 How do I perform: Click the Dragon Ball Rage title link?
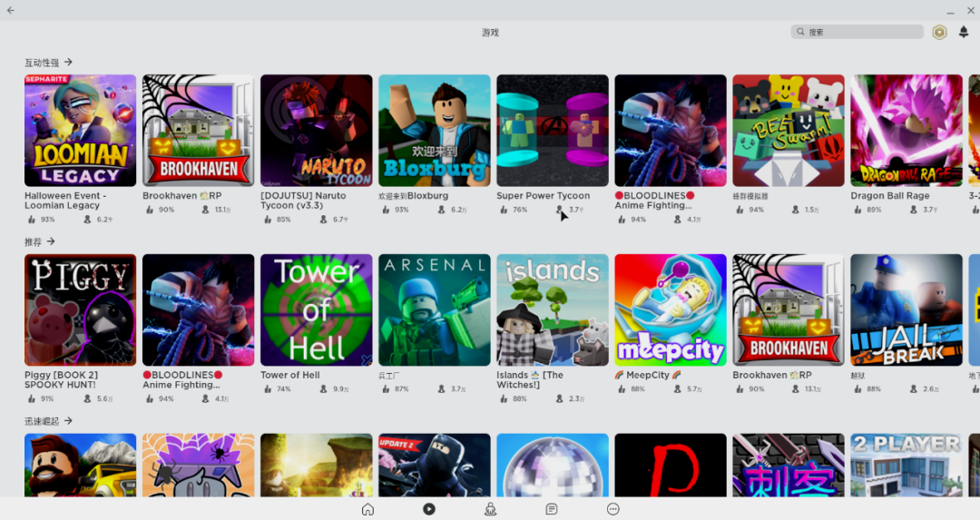[x=890, y=196]
